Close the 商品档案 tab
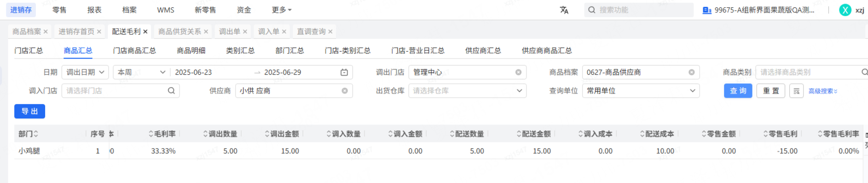Viewport: 868px width, 183px height. (x=46, y=32)
